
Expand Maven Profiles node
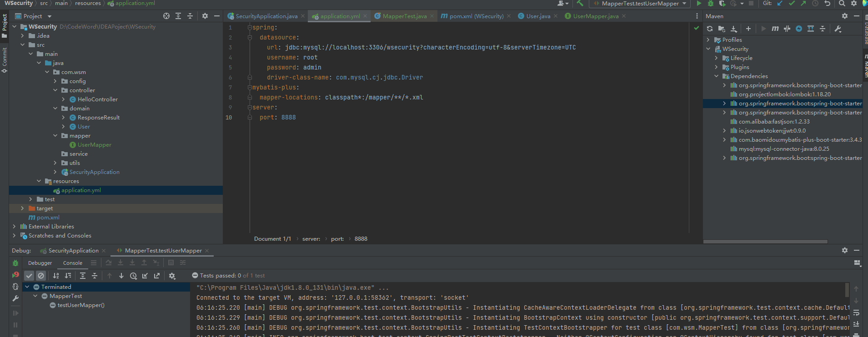708,40
